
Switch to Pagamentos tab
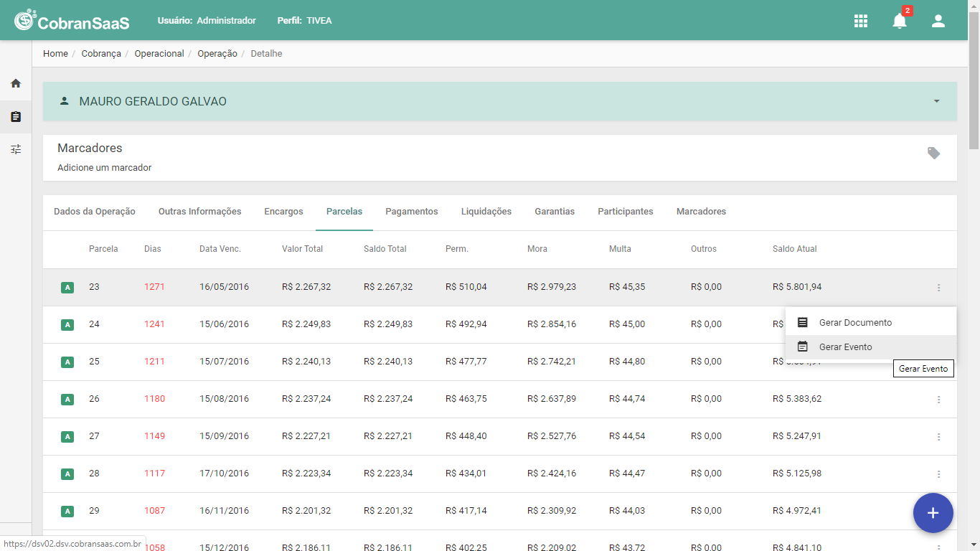point(412,212)
